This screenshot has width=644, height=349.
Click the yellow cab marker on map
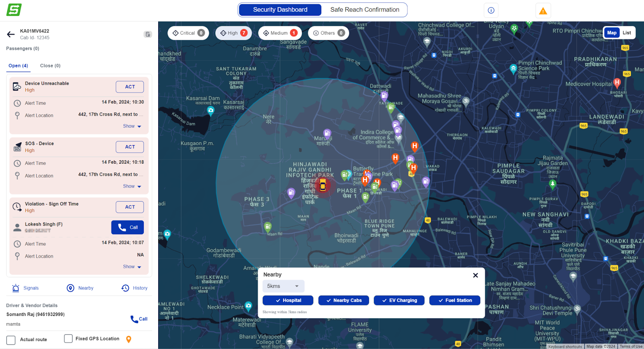[x=323, y=185]
